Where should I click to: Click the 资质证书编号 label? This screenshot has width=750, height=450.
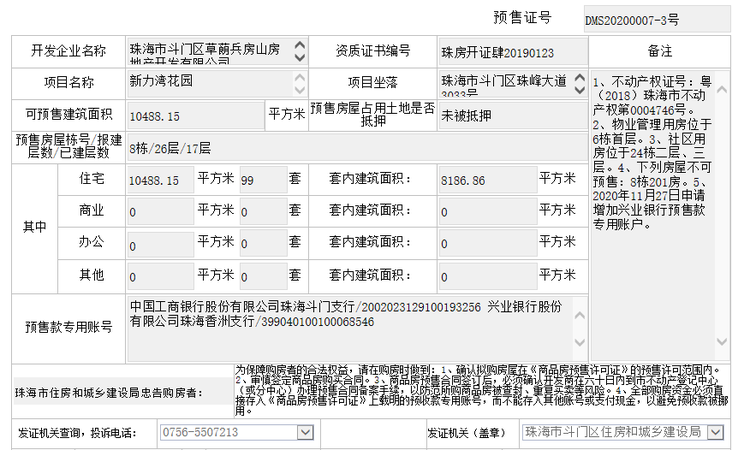(373, 51)
